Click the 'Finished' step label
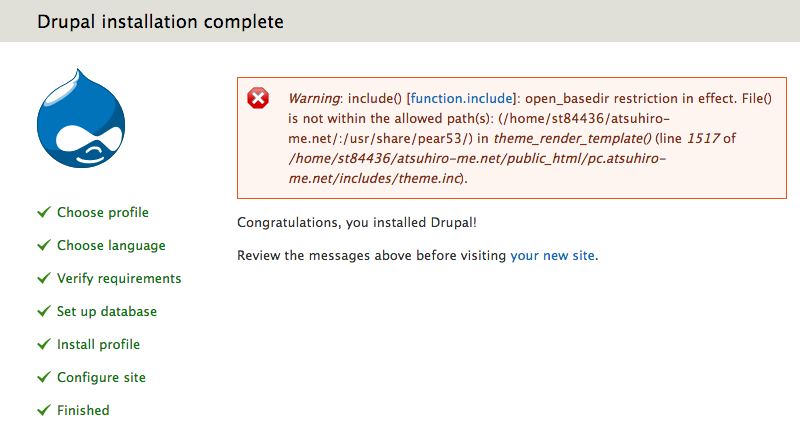Viewport: 800px width, 431px height. tap(83, 410)
